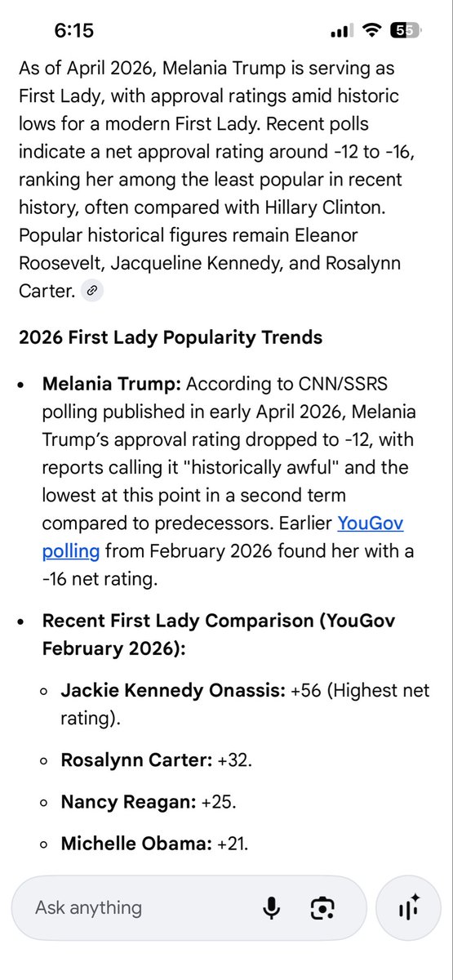This screenshot has width=453, height=980.
Task: Tap the microphone voice search icon
Action: point(272,908)
